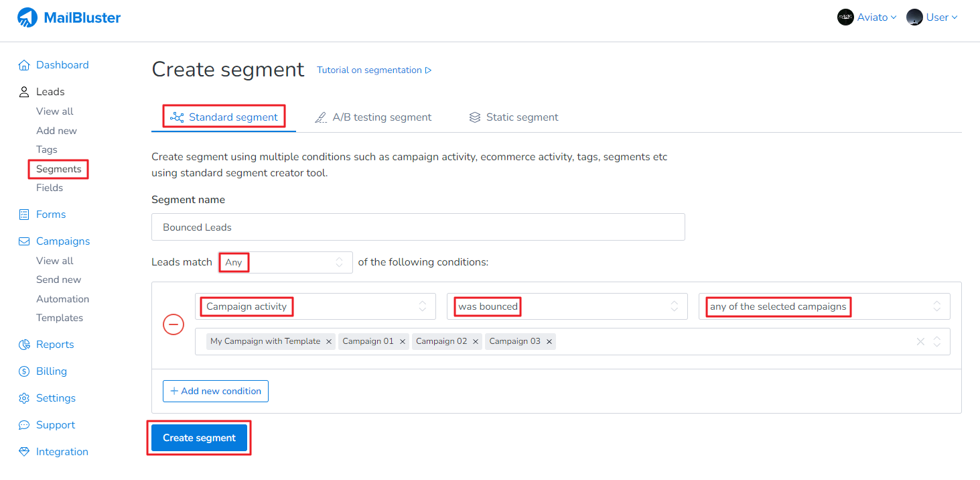The height and width of the screenshot is (480, 980).
Task: Click the Aviato brand avatar in the header
Action: point(845,17)
